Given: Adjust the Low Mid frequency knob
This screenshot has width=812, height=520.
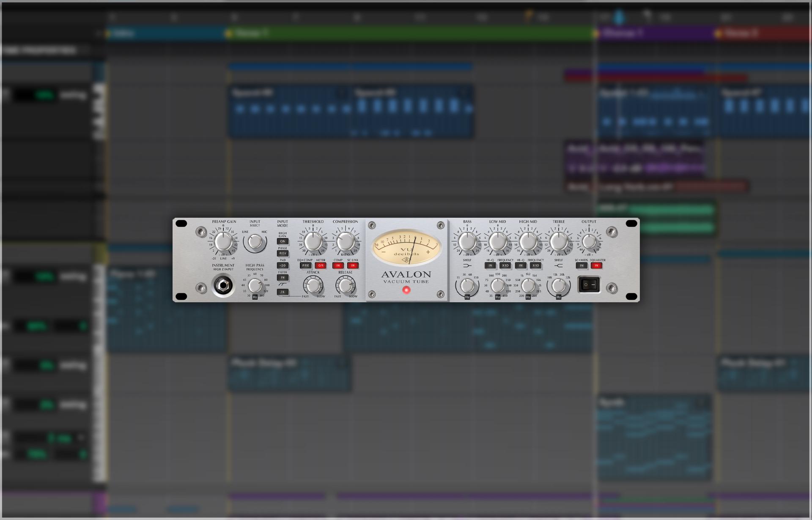Looking at the screenshot, I should point(497,286).
